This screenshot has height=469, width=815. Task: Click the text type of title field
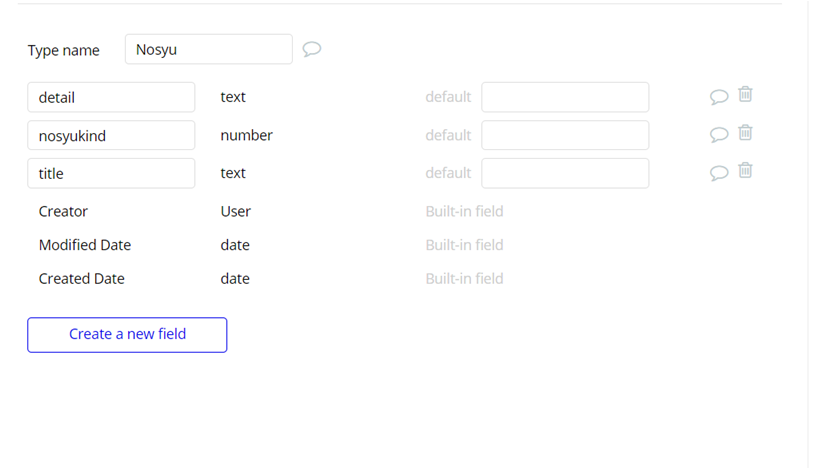pyautogui.click(x=233, y=173)
